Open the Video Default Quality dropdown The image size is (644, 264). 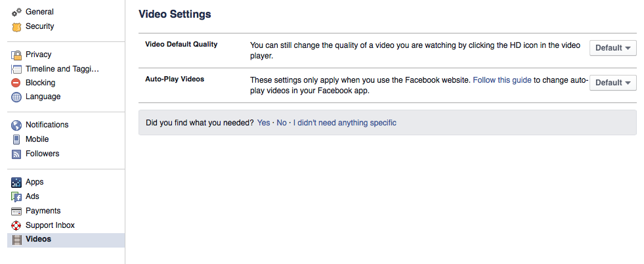coord(612,48)
